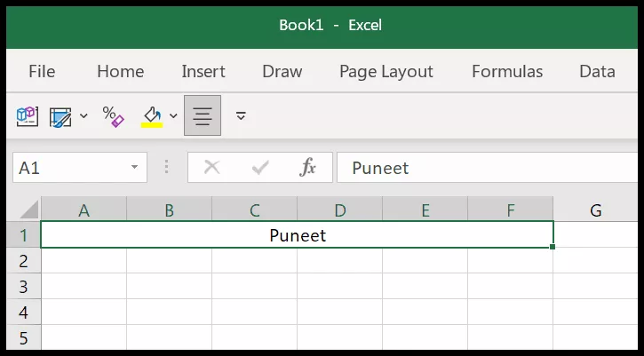
Task: Switch to the Page Layout tab
Action: pyautogui.click(x=386, y=71)
